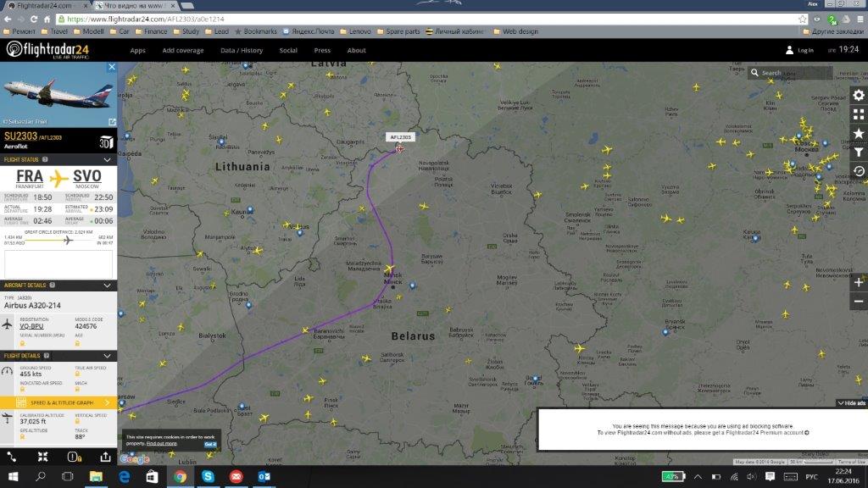Open the playback history clock icon
The width and height of the screenshot is (868, 488).
[858, 171]
